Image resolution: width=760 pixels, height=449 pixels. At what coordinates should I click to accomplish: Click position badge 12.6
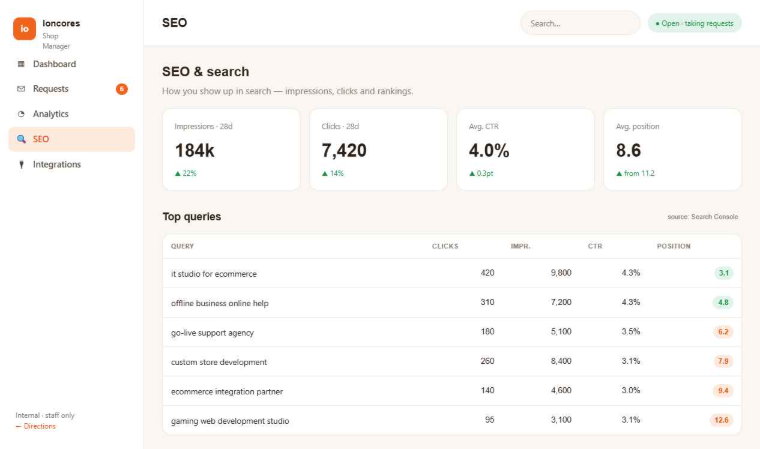pyautogui.click(x=721, y=420)
